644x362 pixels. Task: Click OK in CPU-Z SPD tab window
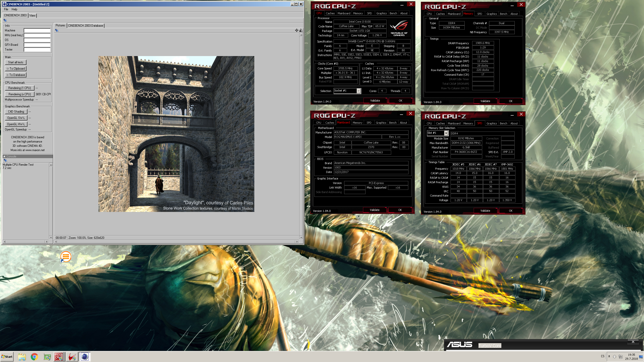pos(510,211)
